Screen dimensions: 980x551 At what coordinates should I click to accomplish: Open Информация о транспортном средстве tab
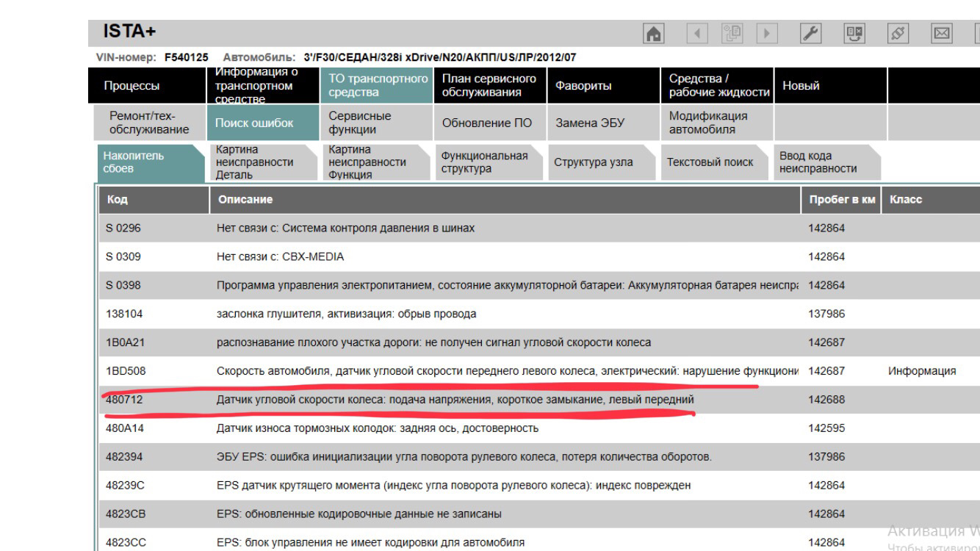pos(262,86)
